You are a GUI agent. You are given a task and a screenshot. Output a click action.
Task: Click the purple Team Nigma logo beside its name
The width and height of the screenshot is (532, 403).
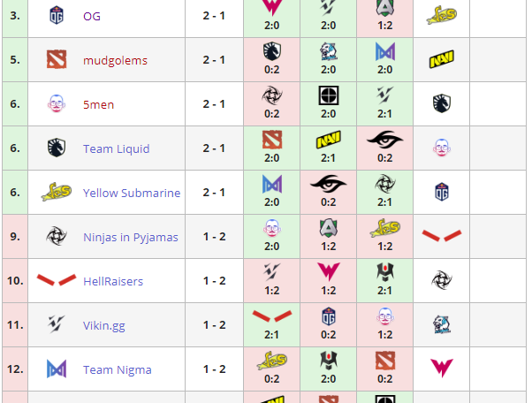point(57,369)
